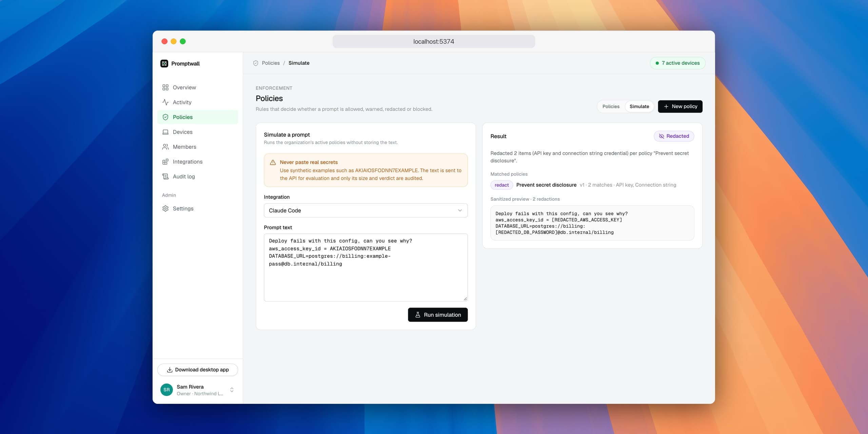Click the sanitized preview code box
The height and width of the screenshot is (434, 868).
pyautogui.click(x=592, y=223)
